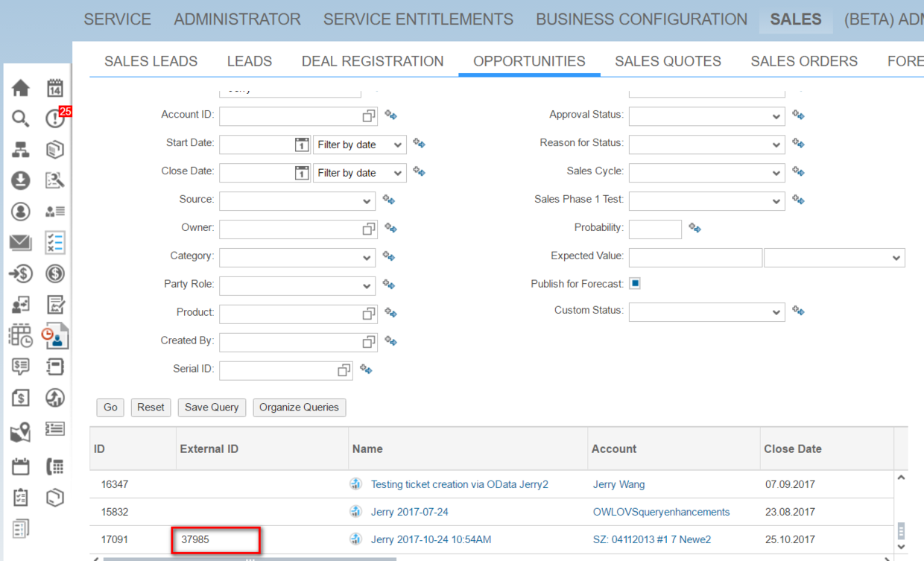Screen dimensions: 924x561
Task: Click the Save Query button
Action: [212, 408]
